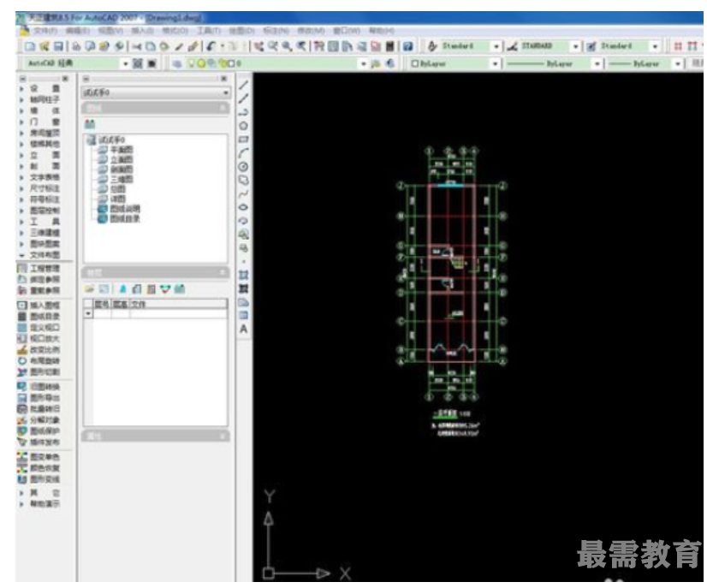Open the 绘图(D) menu
The height and width of the screenshot is (588, 707).
tap(241, 31)
